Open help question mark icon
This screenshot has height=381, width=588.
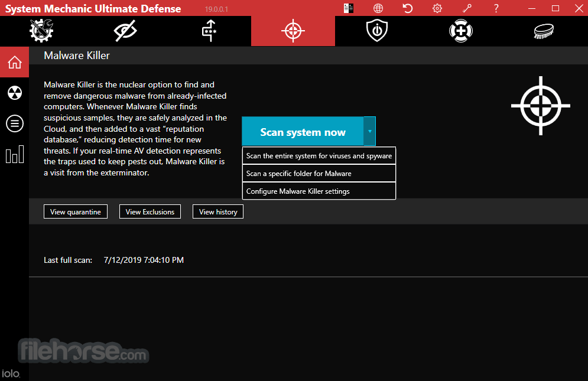[496, 8]
